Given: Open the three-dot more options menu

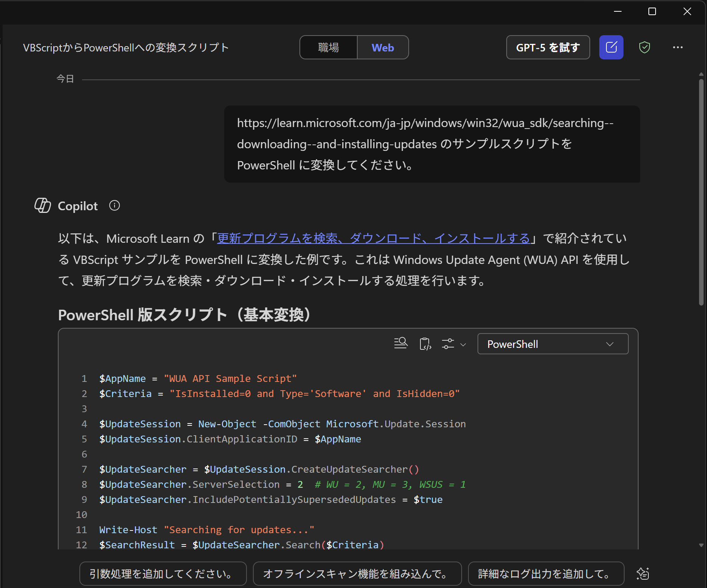Looking at the screenshot, I should [x=678, y=47].
